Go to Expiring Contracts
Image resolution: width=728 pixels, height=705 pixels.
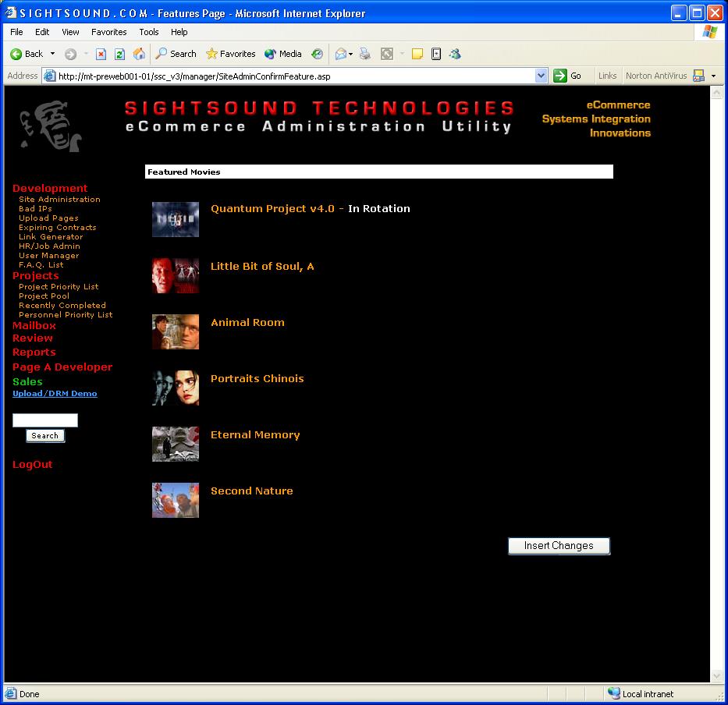pyautogui.click(x=58, y=228)
